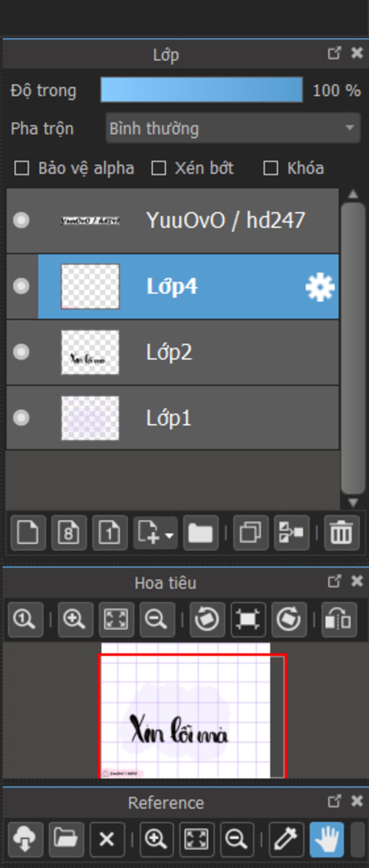Flip the canvas view horizontally
The width and height of the screenshot is (369, 868).
click(339, 619)
